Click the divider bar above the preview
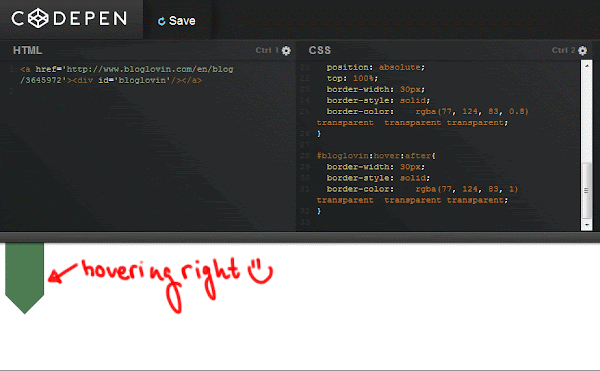This screenshot has height=371, width=600. point(300,237)
